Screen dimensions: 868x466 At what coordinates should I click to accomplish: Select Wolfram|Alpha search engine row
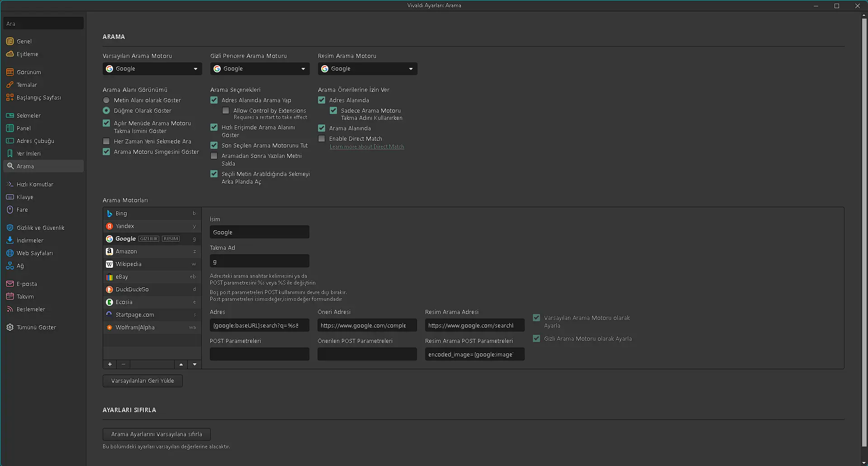(x=152, y=327)
